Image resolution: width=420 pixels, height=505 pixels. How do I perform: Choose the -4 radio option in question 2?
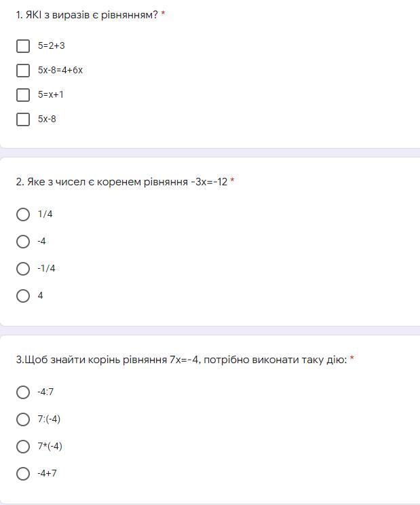coord(23,241)
